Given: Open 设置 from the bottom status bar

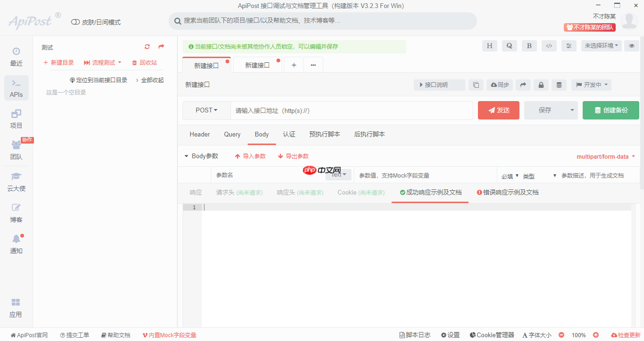Looking at the screenshot, I should [450, 335].
